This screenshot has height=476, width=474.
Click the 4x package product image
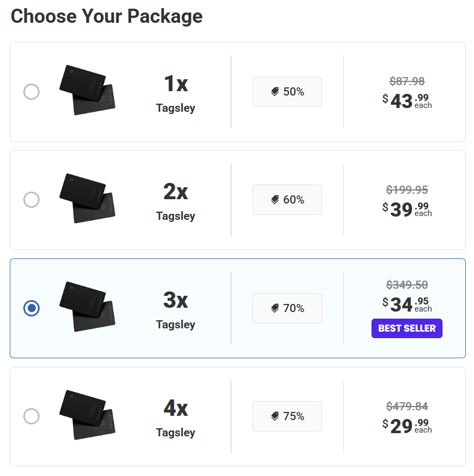[87, 415]
